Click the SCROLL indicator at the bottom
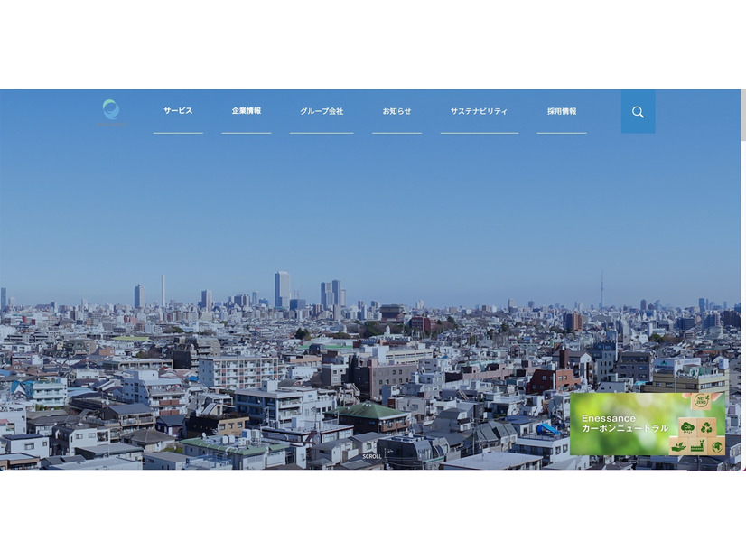 372,456
